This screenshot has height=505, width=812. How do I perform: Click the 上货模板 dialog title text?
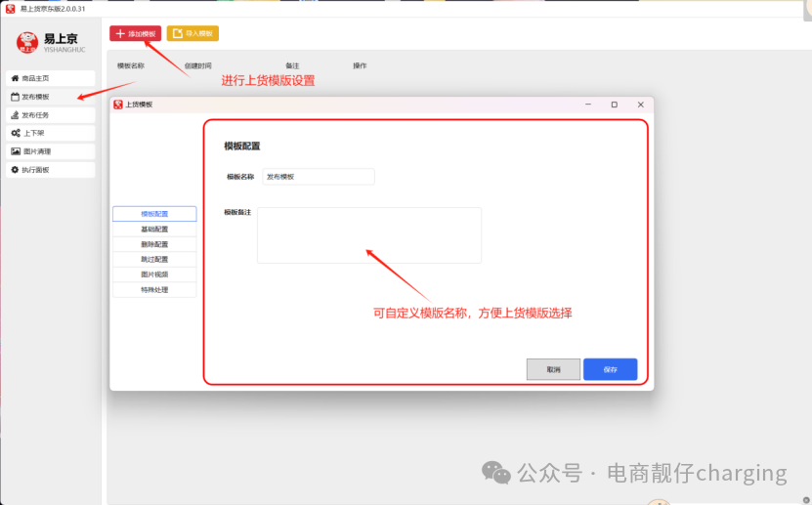[139, 105]
